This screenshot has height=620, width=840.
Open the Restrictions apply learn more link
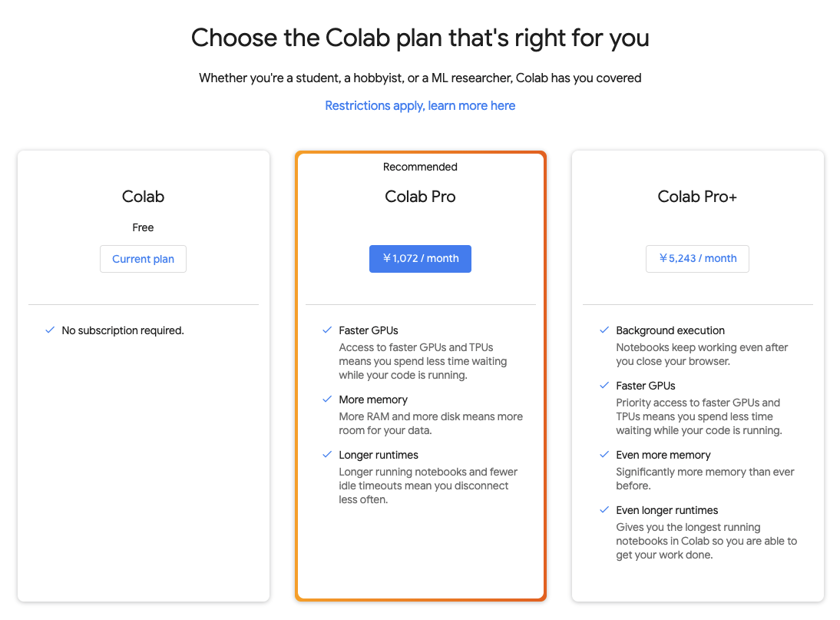point(420,105)
